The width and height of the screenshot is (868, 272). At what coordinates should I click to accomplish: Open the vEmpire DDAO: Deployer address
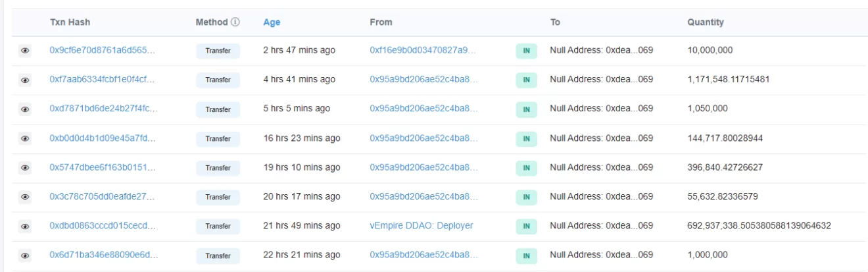click(x=421, y=226)
